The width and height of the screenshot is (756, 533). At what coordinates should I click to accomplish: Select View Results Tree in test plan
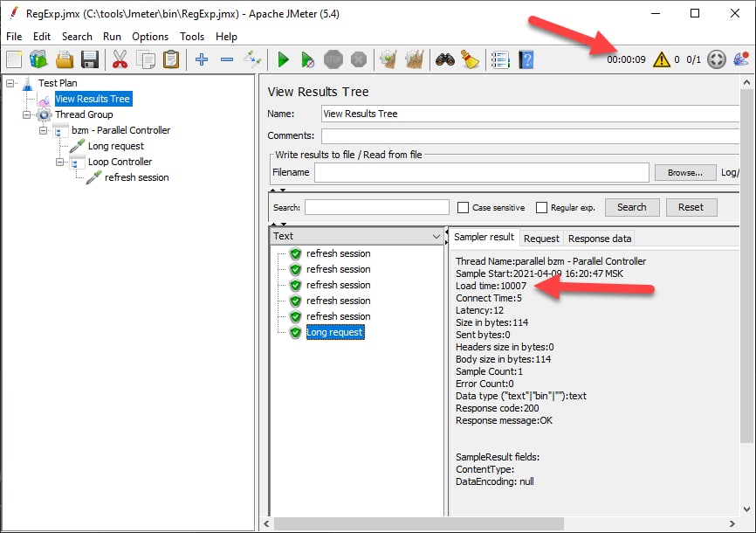pyautogui.click(x=93, y=99)
